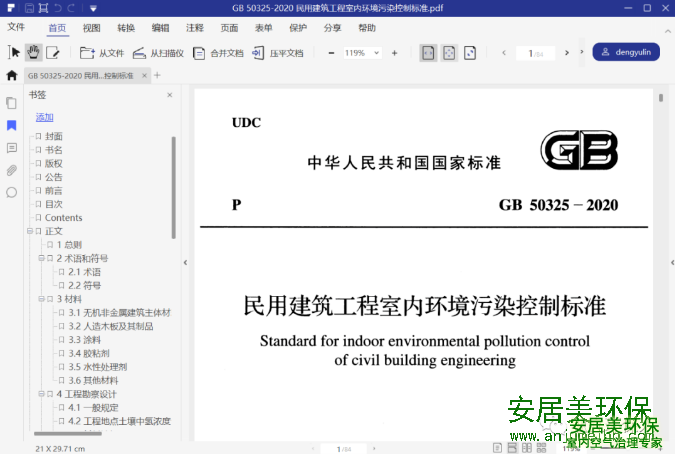Open the 注释 menu tab
675x454 pixels.
coord(194,28)
